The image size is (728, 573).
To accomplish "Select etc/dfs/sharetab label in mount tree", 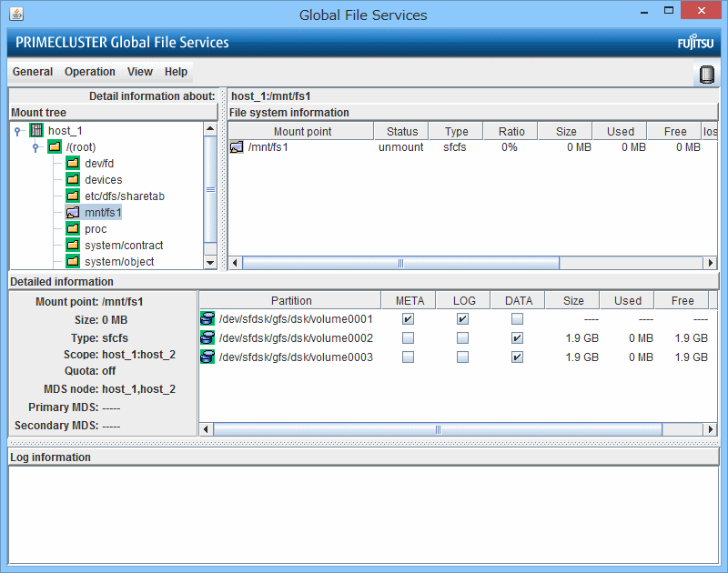I will coord(125,196).
